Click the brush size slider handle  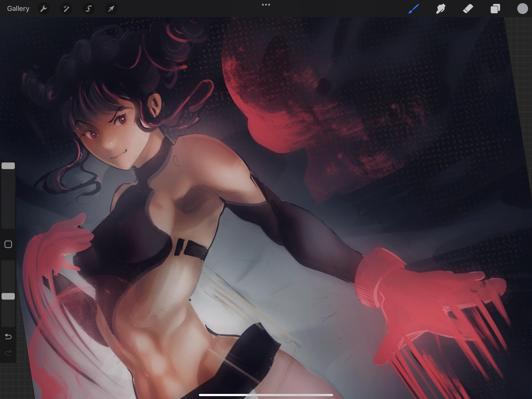point(8,166)
